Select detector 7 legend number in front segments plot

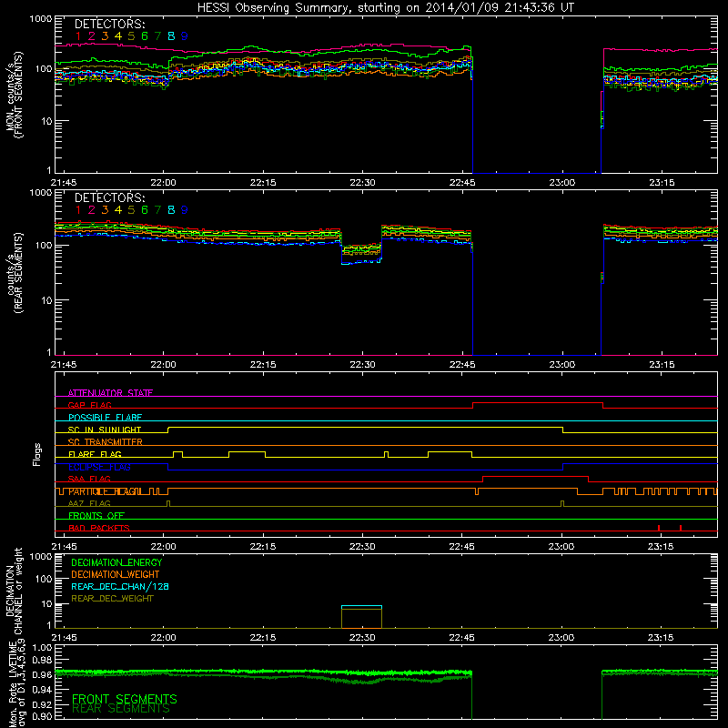pyautogui.click(x=157, y=36)
